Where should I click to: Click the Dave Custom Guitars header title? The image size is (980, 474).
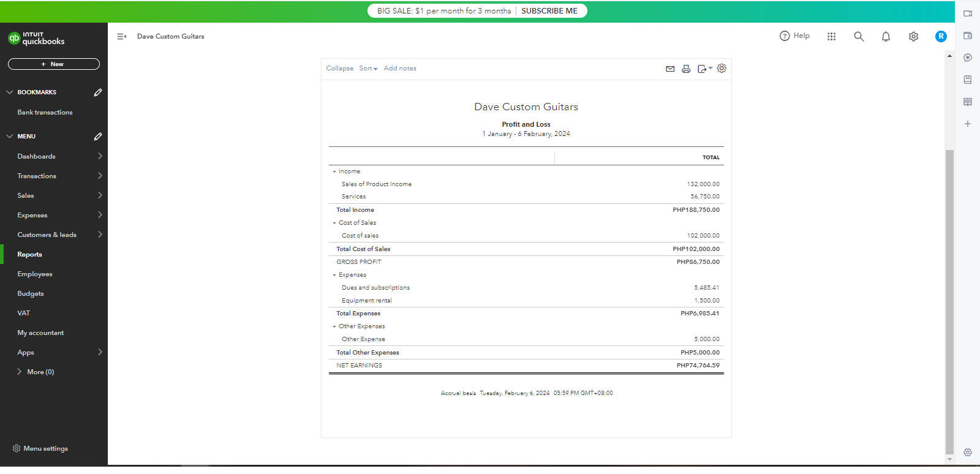coord(171,37)
